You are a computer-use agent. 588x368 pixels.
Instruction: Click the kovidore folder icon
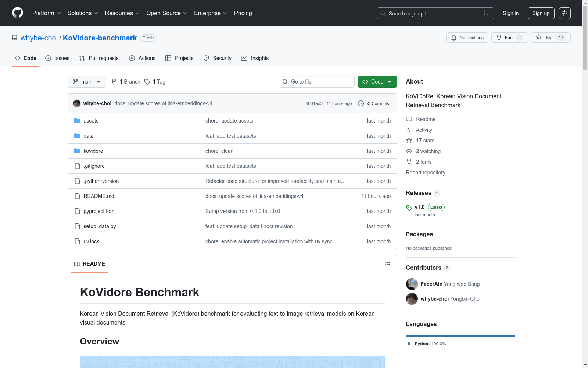click(77, 151)
